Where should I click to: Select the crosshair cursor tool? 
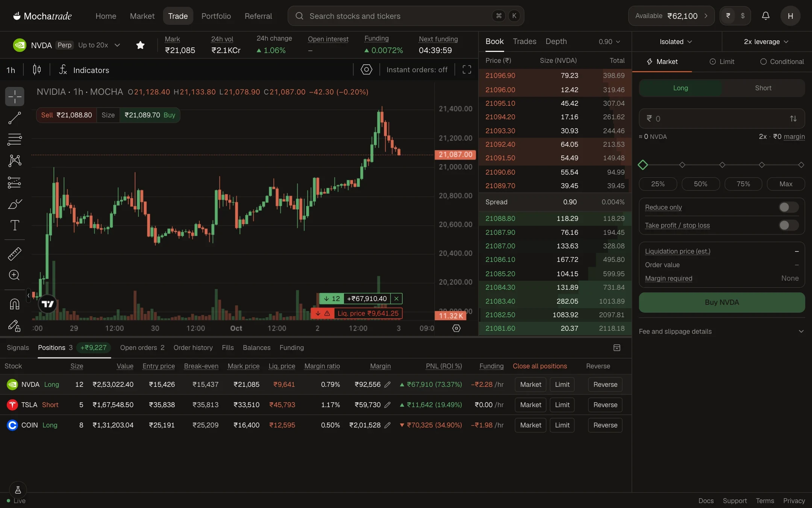click(x=15, y=97)
